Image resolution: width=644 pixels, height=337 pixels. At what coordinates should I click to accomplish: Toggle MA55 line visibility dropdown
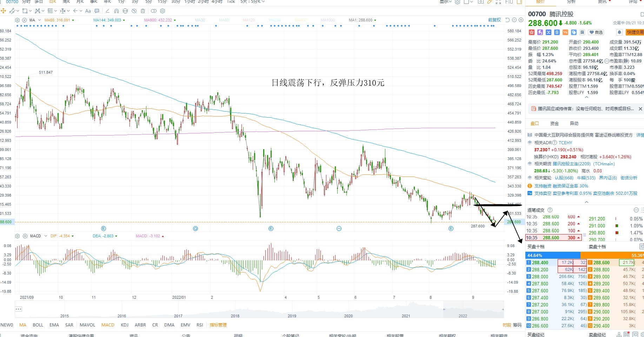coord(73,20)
